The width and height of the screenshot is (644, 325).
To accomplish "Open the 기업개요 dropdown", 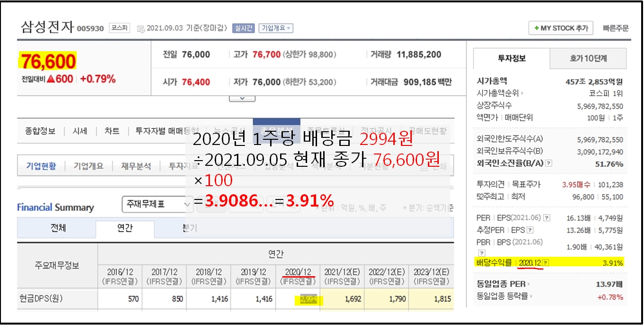I will pyautogui.click(x=276, y=28).
